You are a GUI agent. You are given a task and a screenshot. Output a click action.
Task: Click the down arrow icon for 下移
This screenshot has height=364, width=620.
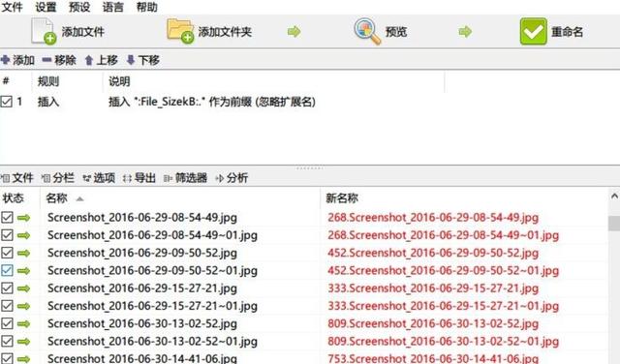(131, 60)
